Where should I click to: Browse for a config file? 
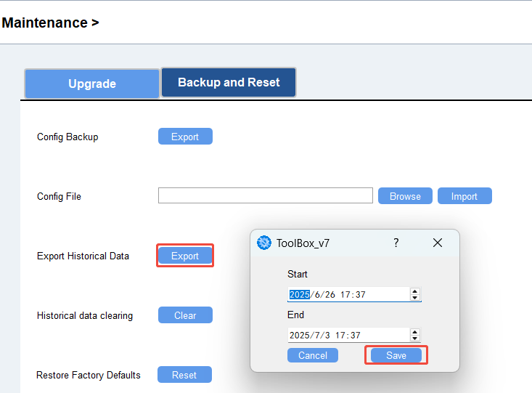[x=405, y=196]
